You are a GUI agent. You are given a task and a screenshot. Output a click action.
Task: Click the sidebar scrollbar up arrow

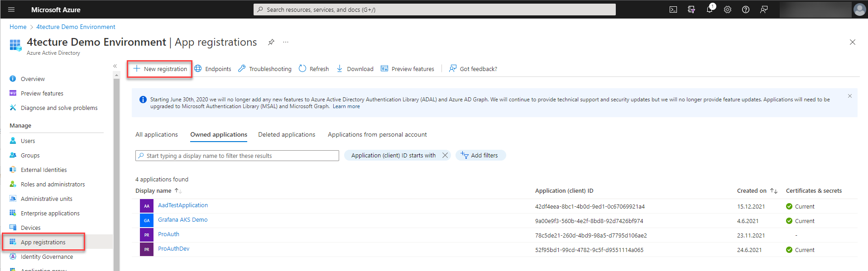pos(116,76)
